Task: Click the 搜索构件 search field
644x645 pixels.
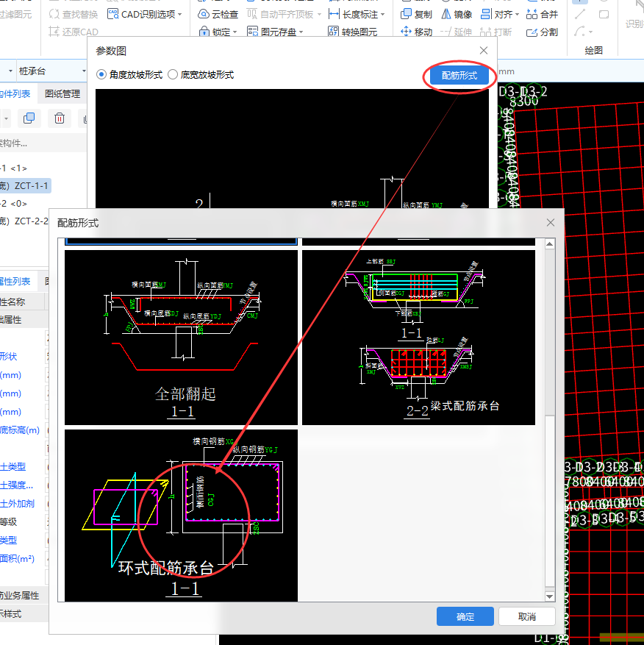Action: [43, 143]
